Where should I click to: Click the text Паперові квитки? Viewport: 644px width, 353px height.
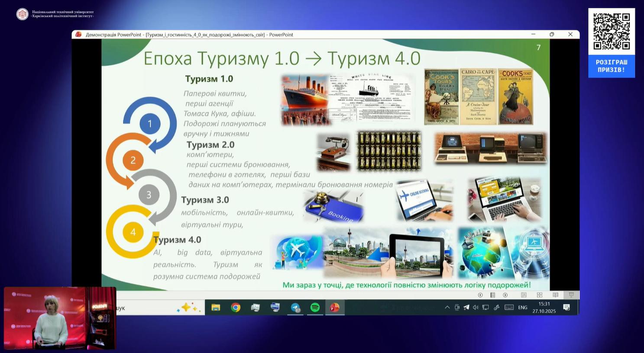click(x=215, y=93)
